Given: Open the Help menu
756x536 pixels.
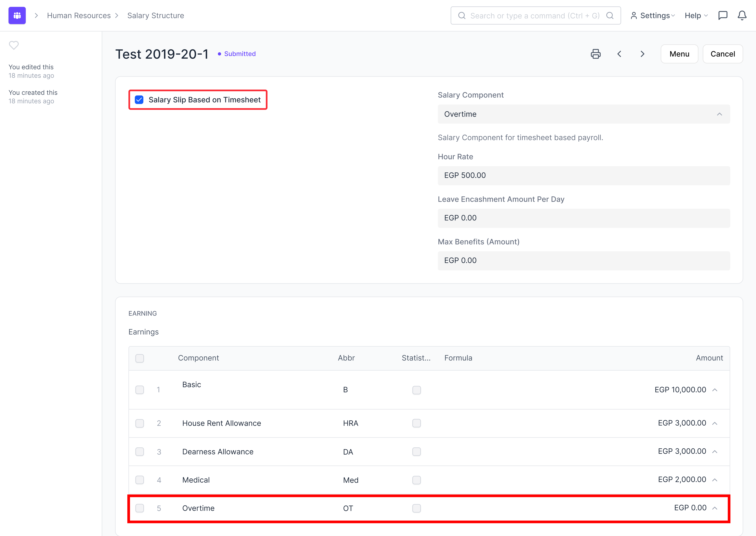Looking at the screenshot, I should (x=696, y=16).
